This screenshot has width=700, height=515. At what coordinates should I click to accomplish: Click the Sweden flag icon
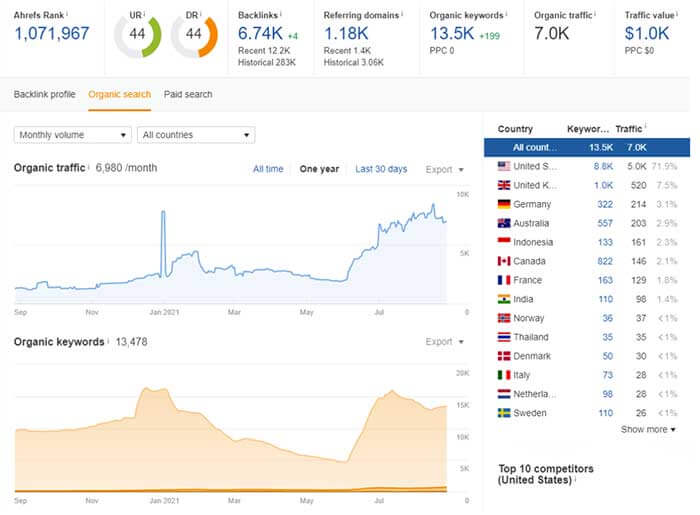tap(504, 413)
